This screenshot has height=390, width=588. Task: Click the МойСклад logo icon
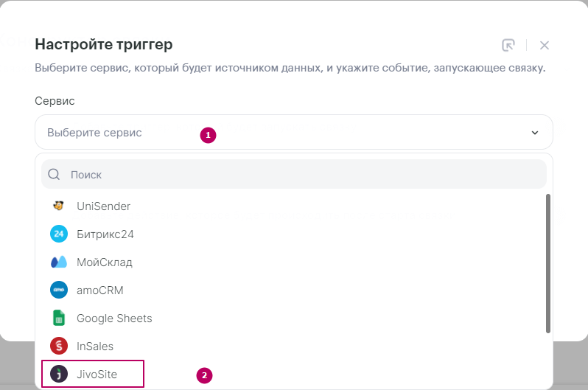(x=59, y=262)
